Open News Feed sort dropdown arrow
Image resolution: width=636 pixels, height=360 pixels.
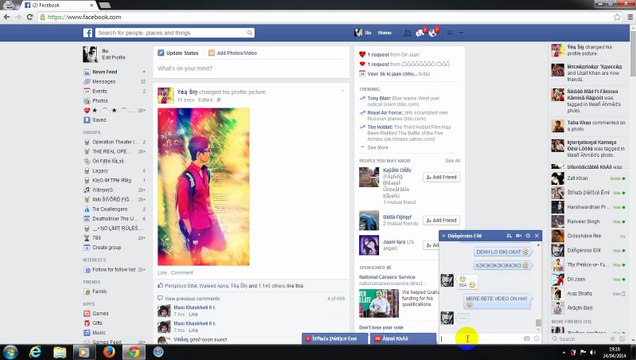tap(144, 72)
